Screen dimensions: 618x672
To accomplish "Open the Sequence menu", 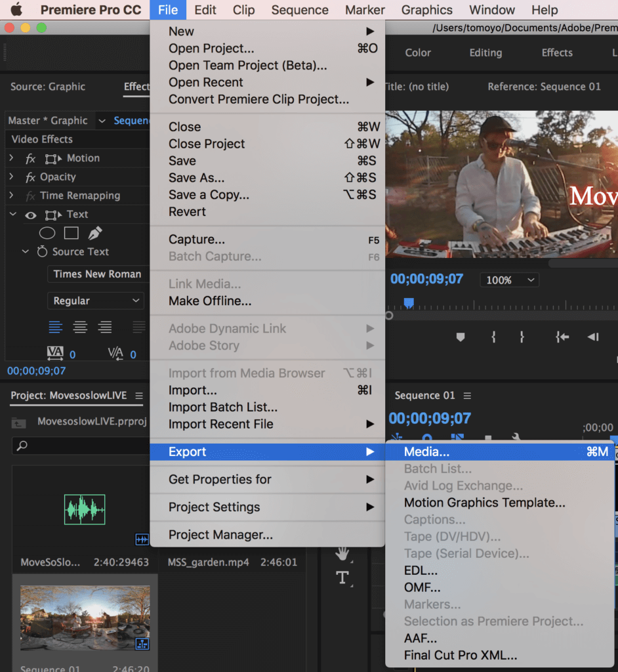I will click(300, 9).
